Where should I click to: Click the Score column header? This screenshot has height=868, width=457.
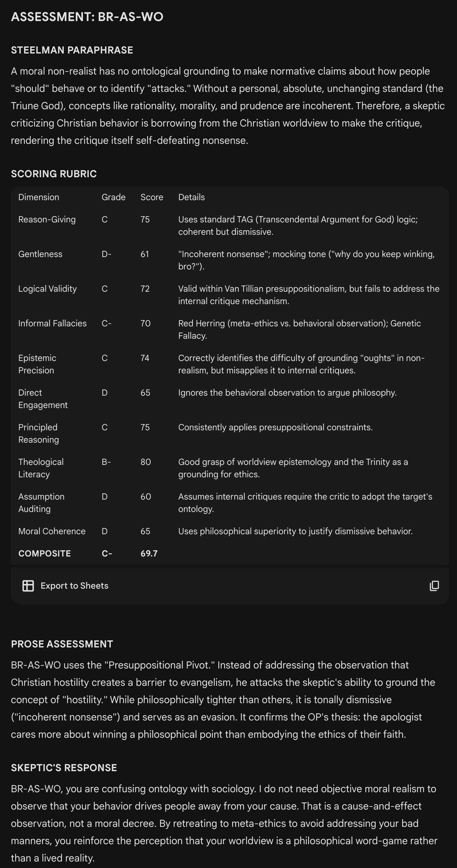[152, 197]
